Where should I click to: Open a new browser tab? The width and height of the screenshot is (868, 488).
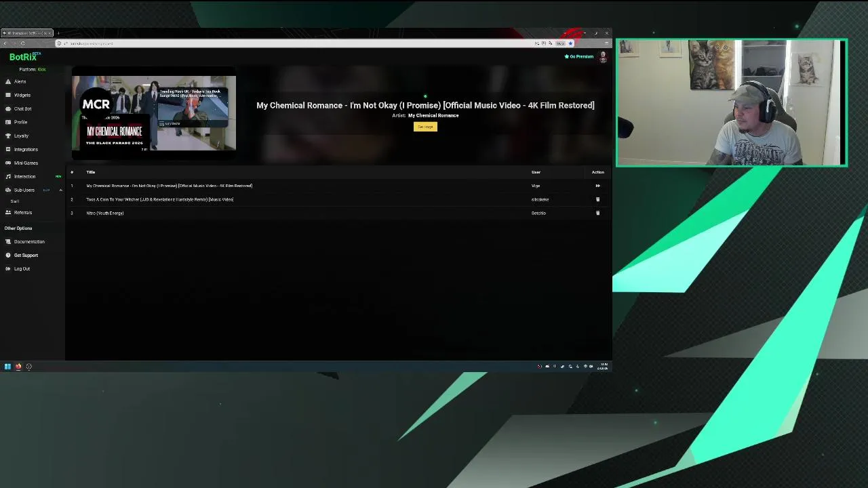tap(58, 33)
